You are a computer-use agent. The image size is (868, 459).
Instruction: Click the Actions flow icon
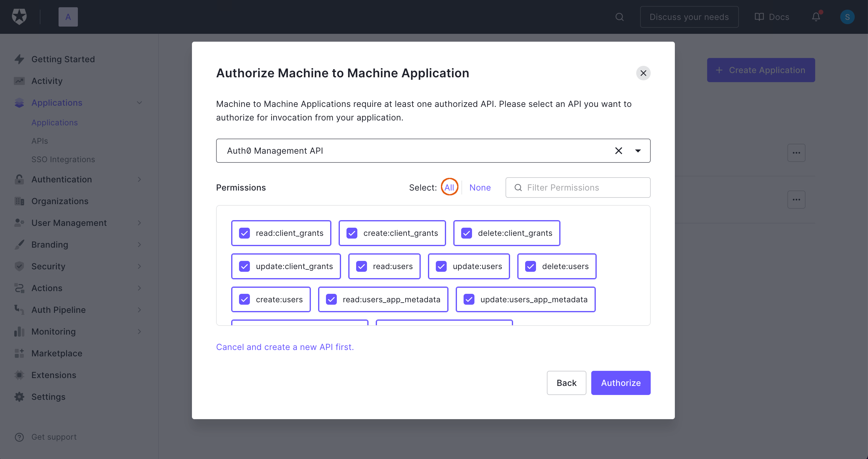click(x=19, y=288)
